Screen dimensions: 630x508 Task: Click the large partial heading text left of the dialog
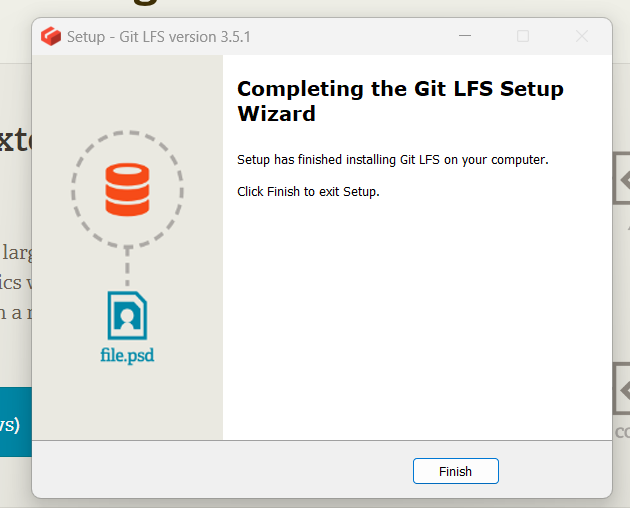pyautogui.click(x=17, y=141)
